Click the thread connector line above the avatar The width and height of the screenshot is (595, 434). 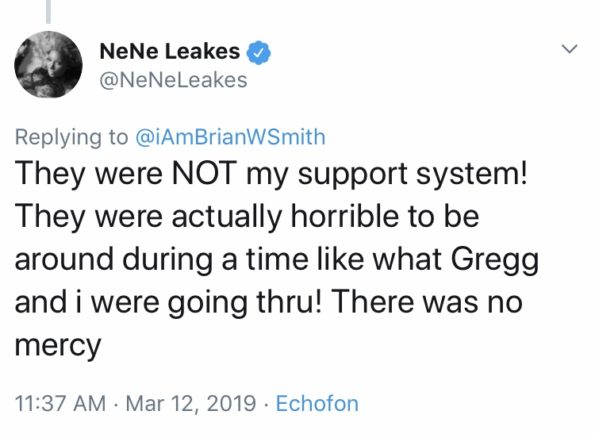[x=48, y=11]
